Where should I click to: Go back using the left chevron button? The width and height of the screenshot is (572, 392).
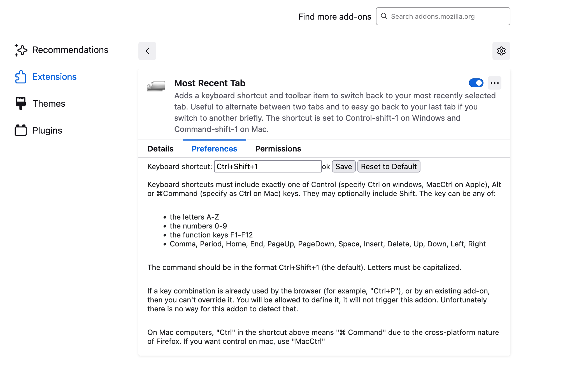coord(147,51)
